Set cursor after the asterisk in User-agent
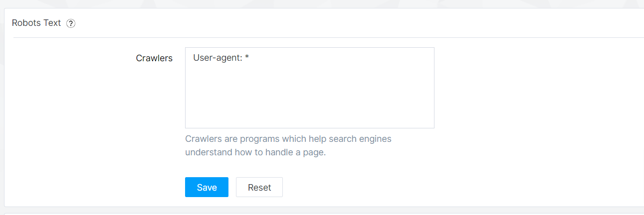Image resolution: width=644 pixels, height=215 pixels. [x=249, y=58]
